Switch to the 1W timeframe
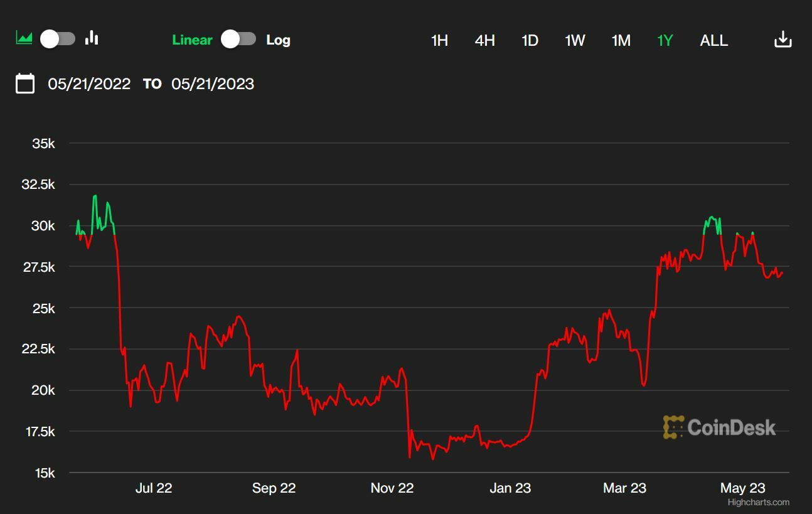 click(x=575, y=41)
